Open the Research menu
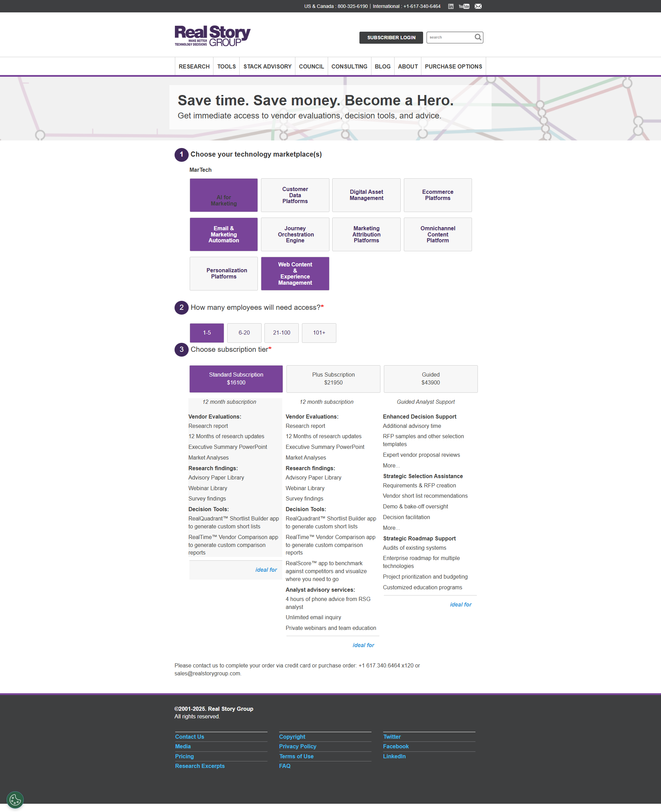This screenshot has width=661, height=812. tap(194, 66)
